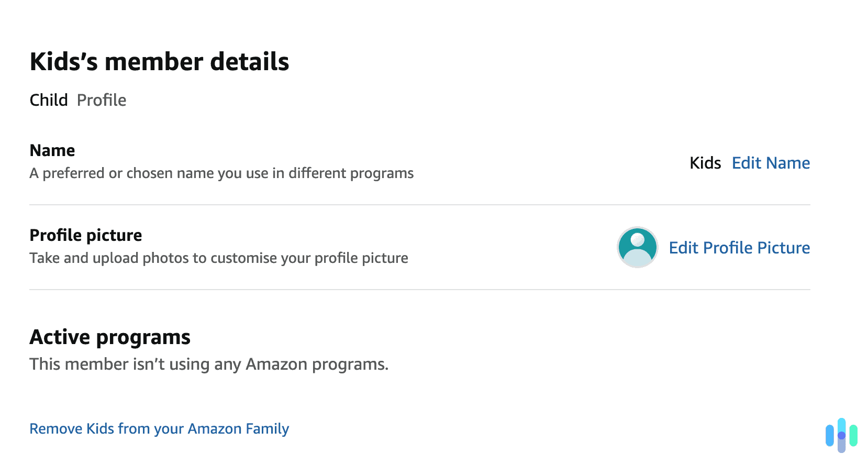Open the Edit Profile Picture link
The width and height of the screenshot is (868, 464).
tap(739, 248)
